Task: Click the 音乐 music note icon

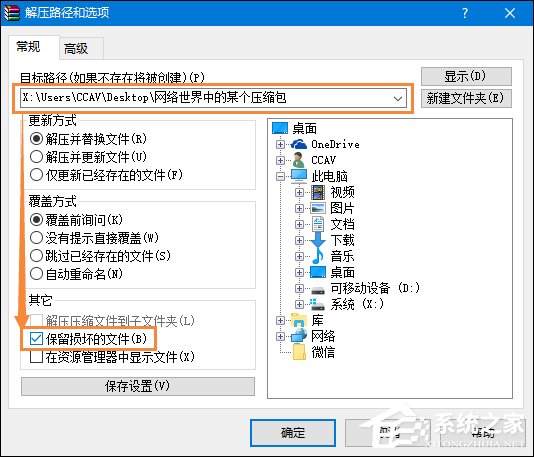Action: [x=318, y=256]
